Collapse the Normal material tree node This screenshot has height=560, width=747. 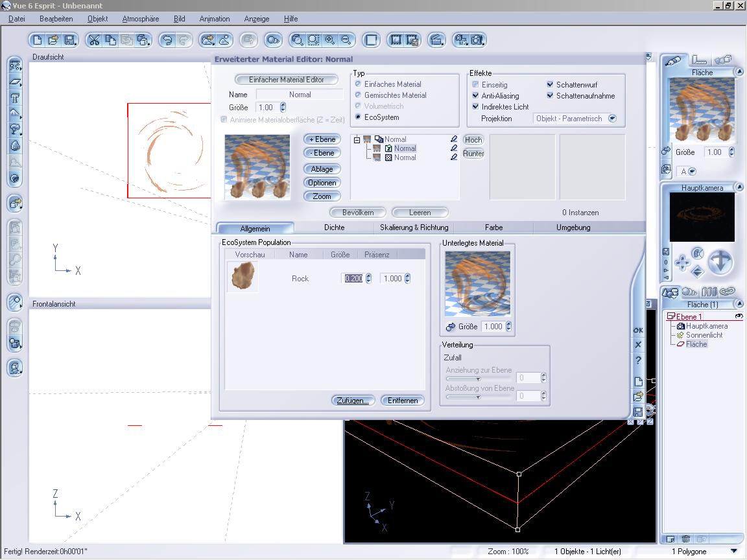[357, 139]
